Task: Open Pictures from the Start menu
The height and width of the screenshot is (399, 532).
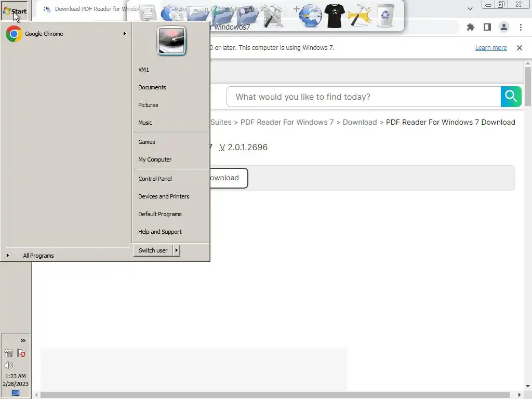Action: (148, 105)
